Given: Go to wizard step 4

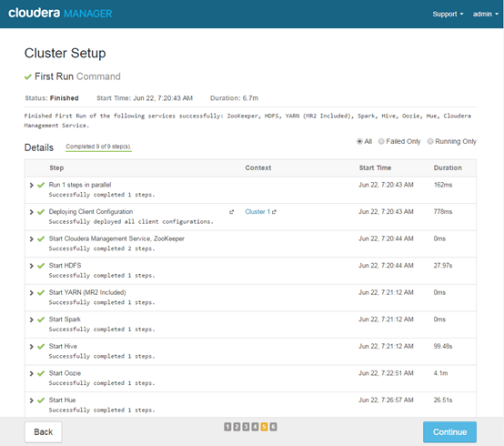Looking at the screenshot, I should click(255, 427).
